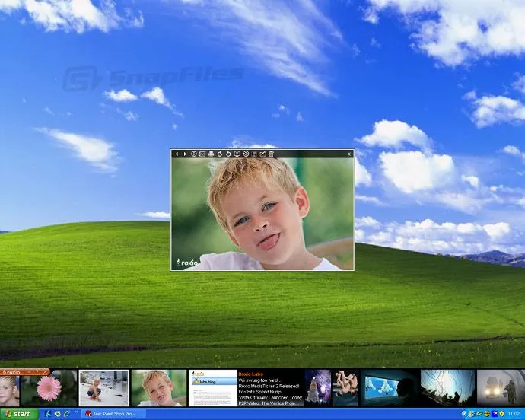
Task: Switch to Jasc Paint Shop Pro taskbar button
Action: (114, 414)
